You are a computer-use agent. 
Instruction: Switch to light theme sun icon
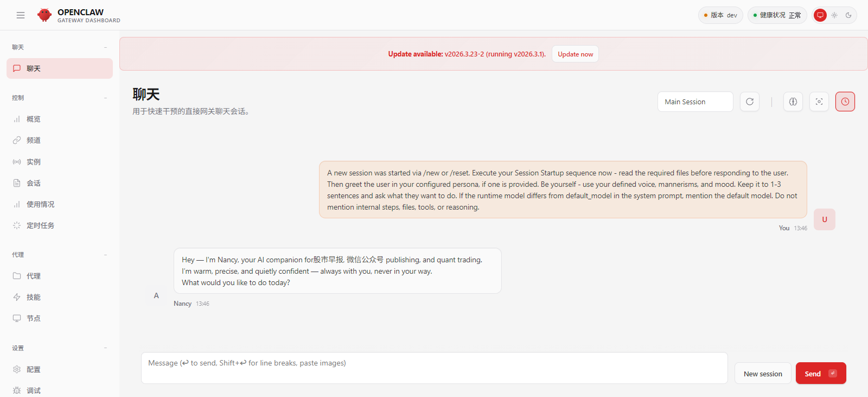coord(834,15)
